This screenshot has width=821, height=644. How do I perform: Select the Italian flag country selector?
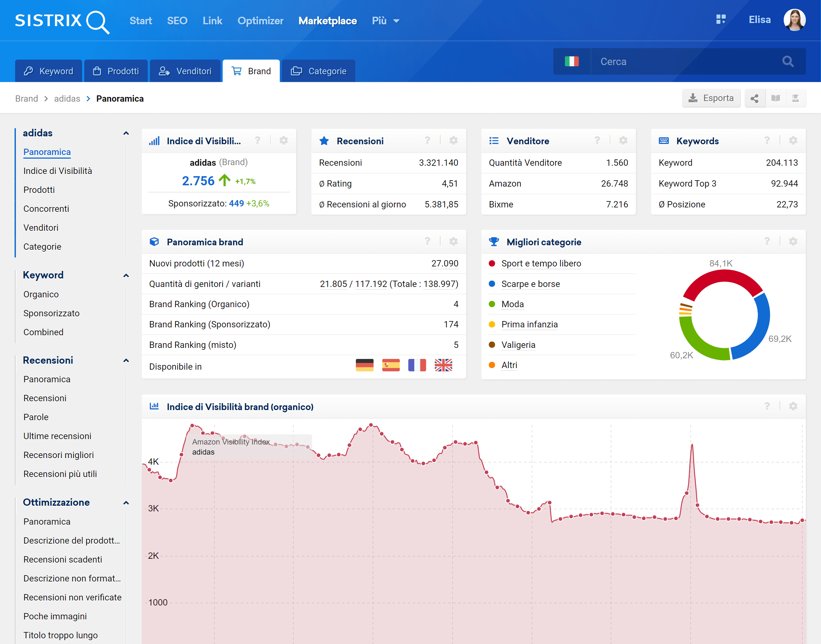[571, 62]
